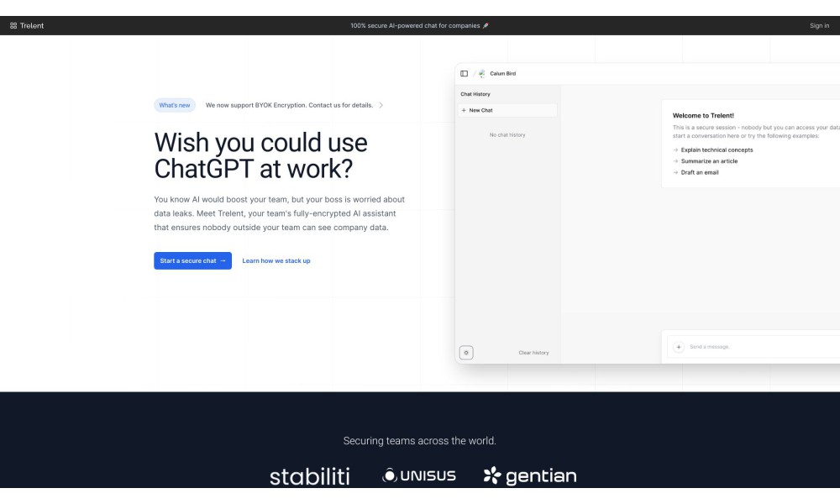This screenshot has height=504, width=840.
Task: Open the settings gear in chat sidebar
Action: (x=466, y=353)
